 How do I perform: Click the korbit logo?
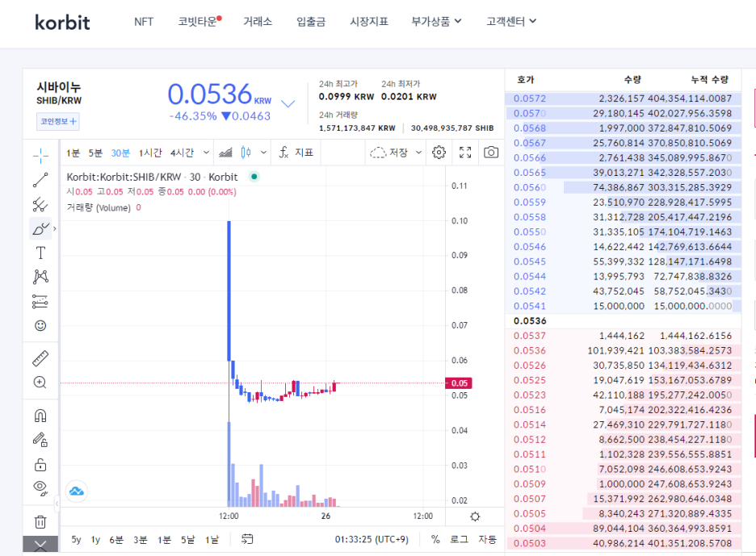(62, 22)
